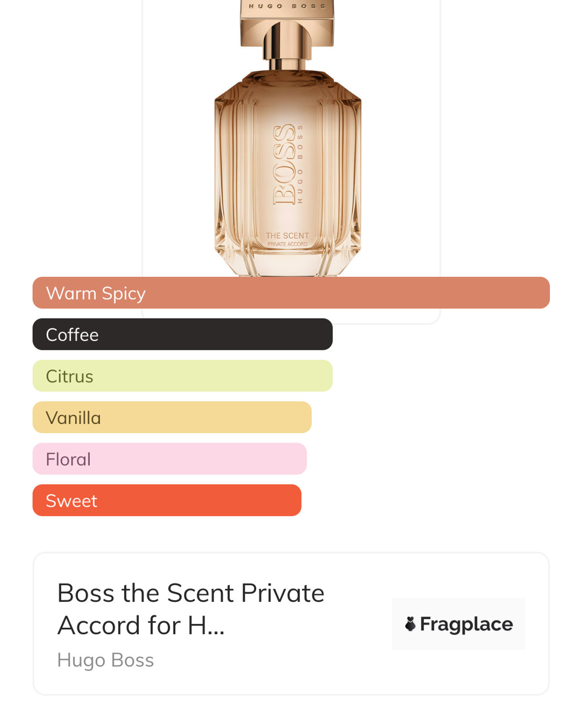Image resolution: width=582 pixels, height=728 pixels.
Task: Click the 'Warm Spicy' text label
Action: coord(96,293)
